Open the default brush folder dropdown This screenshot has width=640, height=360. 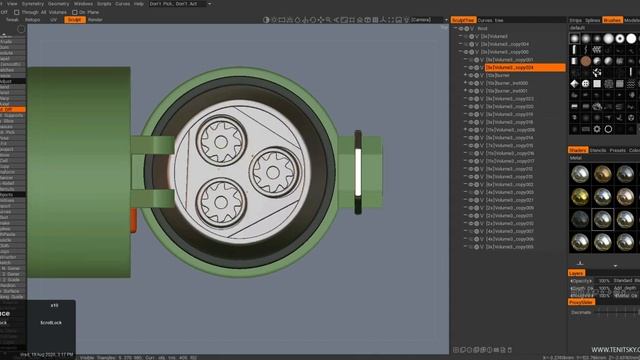604,28
